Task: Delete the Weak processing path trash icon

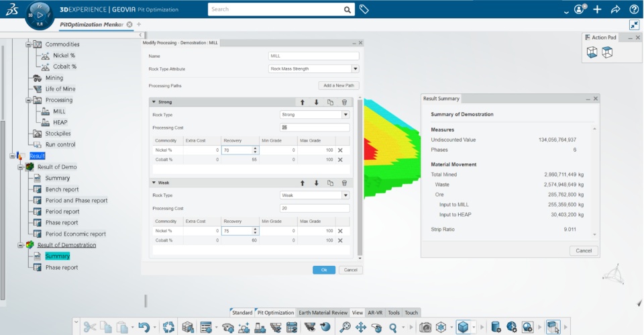Action: pyautogui.click(x=344, y=183)
